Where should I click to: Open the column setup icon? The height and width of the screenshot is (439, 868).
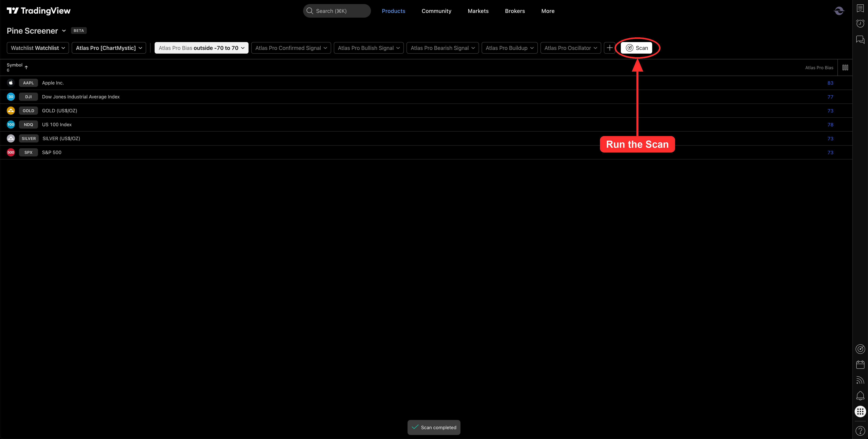click(845, 68)
